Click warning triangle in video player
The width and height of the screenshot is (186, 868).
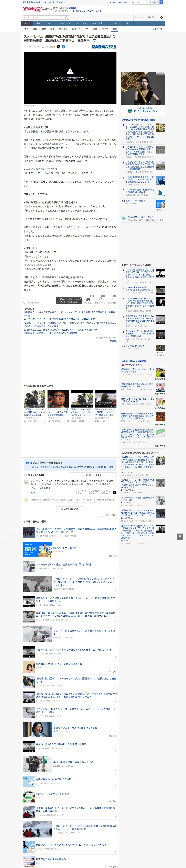(x=70, y=71)
